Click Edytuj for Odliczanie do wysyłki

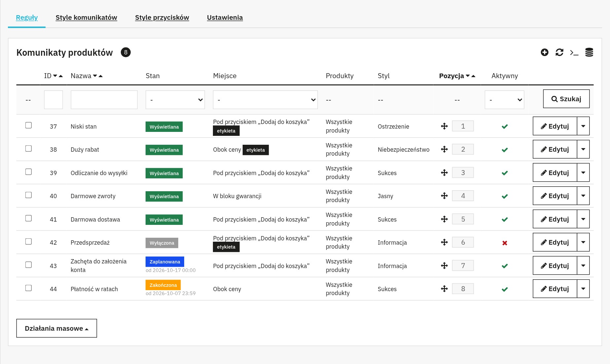[x=555, y=173]
